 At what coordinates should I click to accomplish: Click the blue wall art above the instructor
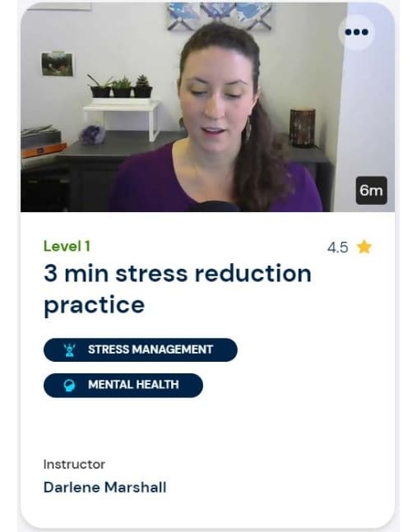point(220,16)
